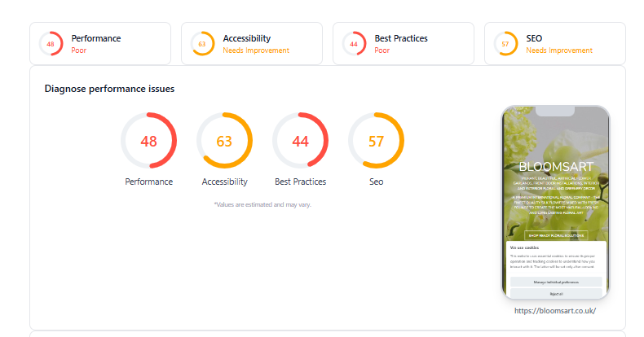Click Manage individual preferences in preview
The image size is (644, 337).
556,282
